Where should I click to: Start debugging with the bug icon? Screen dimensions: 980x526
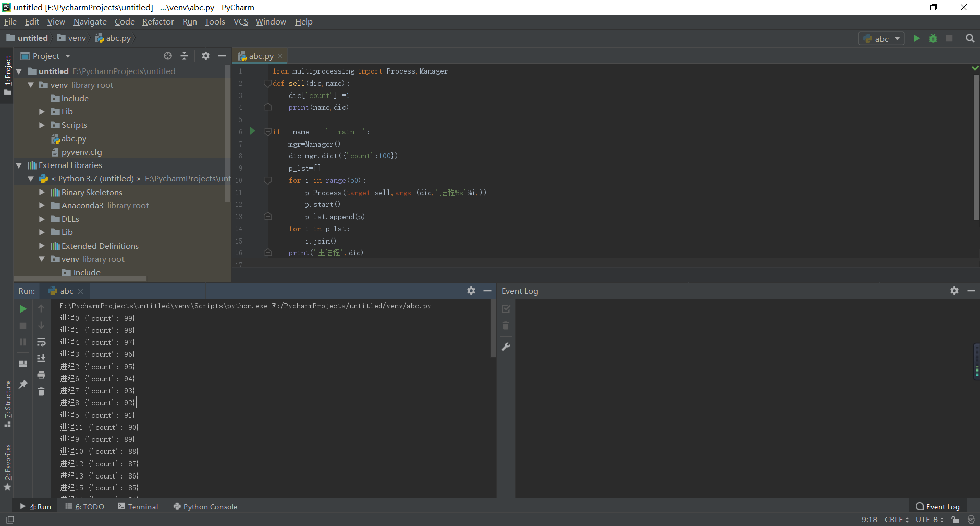(x=933, y=38)
